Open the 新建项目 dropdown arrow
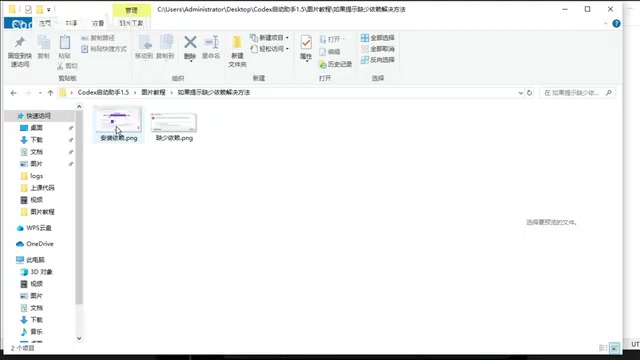Screen dimensions: 640x360 point(287,38)
